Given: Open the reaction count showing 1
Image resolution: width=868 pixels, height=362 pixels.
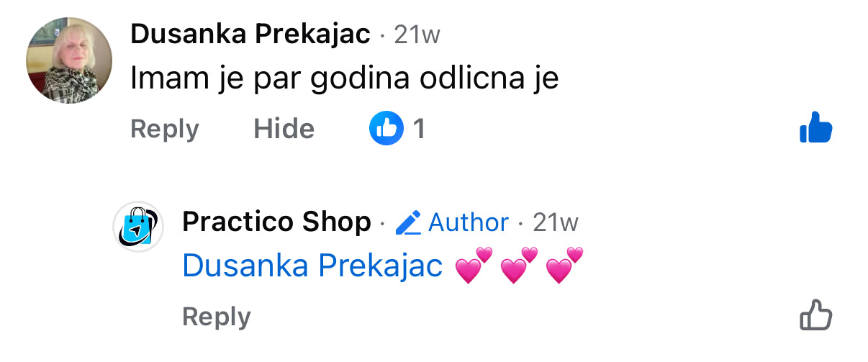Looking at the screenshot, I should (x=418, y=129).
